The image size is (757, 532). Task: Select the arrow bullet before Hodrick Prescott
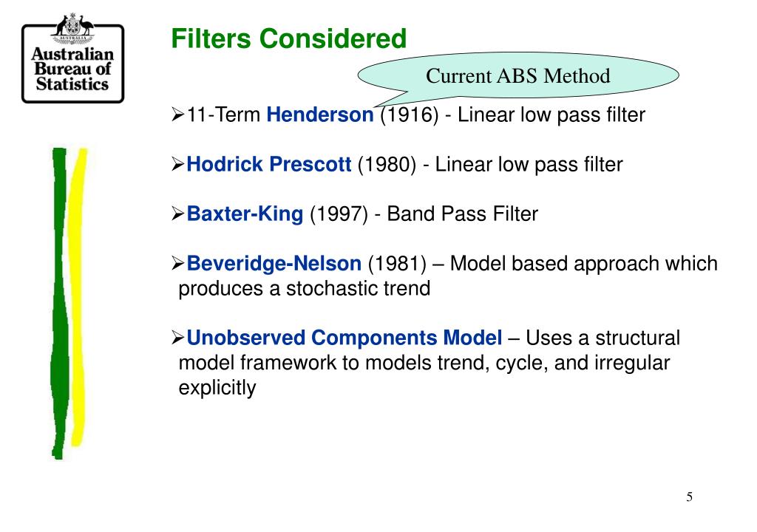[177, 164]
